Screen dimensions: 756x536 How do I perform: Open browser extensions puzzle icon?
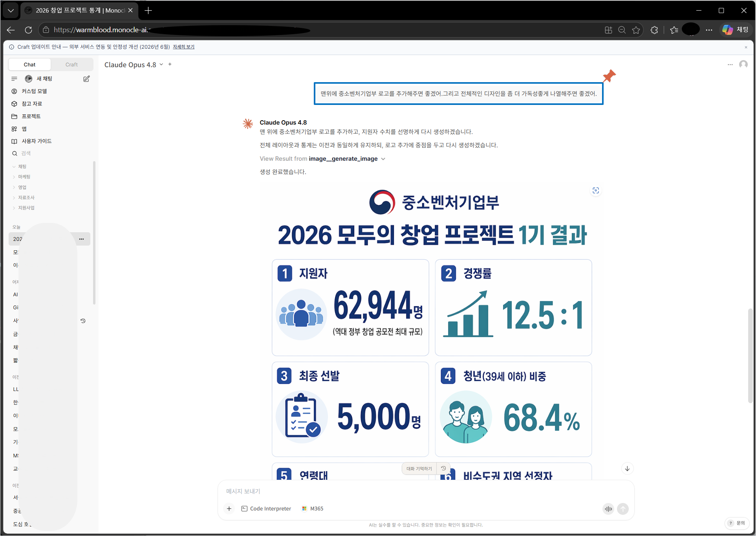pyautogui.click(x=654, y=30)
